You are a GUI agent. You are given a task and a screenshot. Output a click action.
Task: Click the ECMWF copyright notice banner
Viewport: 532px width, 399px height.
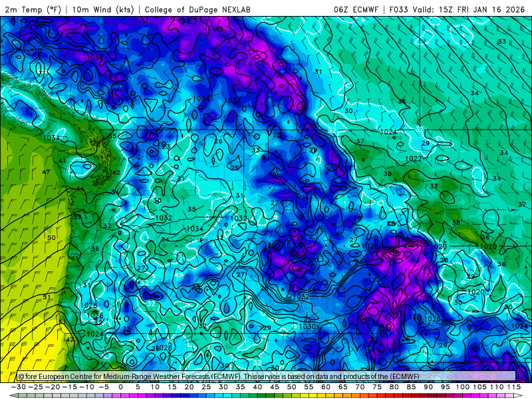(267, 376)
